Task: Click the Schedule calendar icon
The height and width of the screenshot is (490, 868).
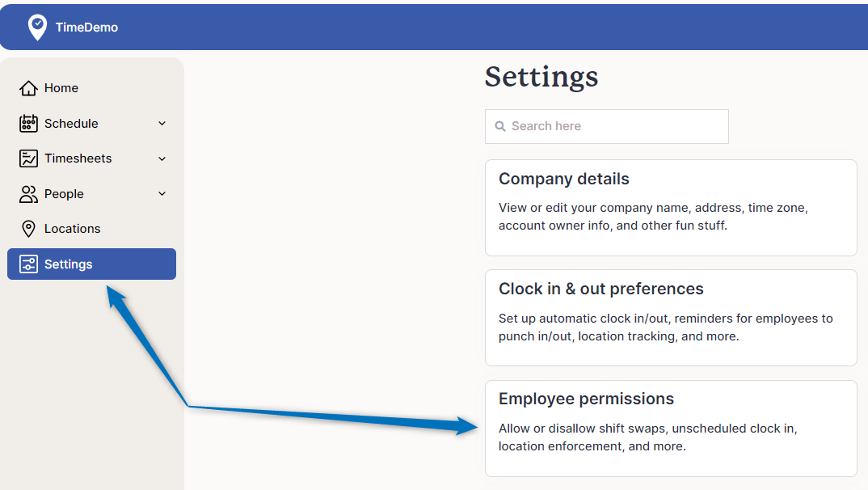Action: click(28, 124)
